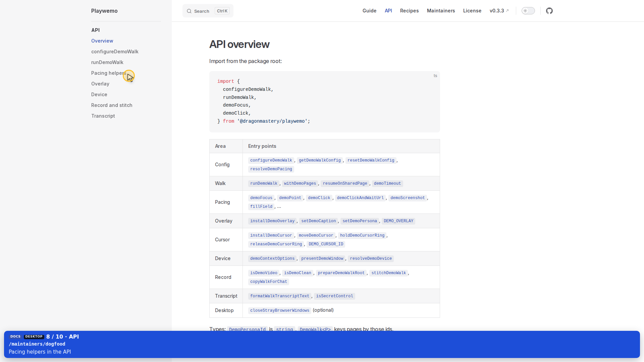Open Overlay in the sidebar
This screenshot has width=644, height=362.
100,84
